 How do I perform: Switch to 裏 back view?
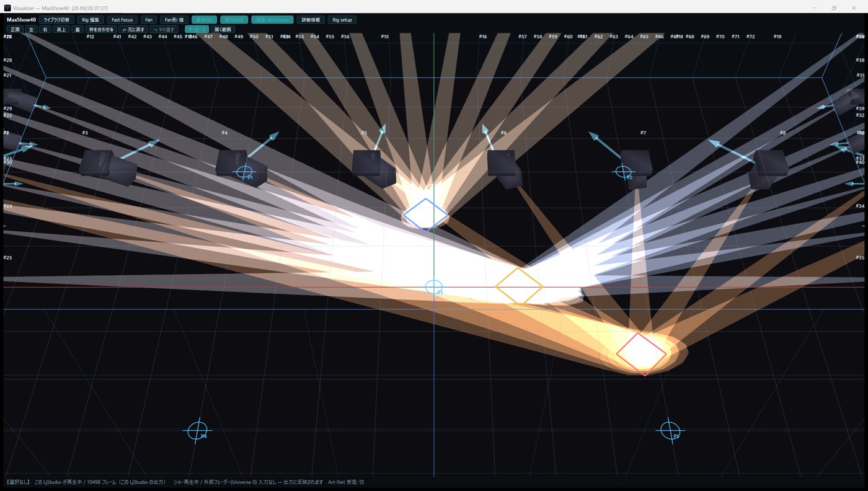(77, 29)
